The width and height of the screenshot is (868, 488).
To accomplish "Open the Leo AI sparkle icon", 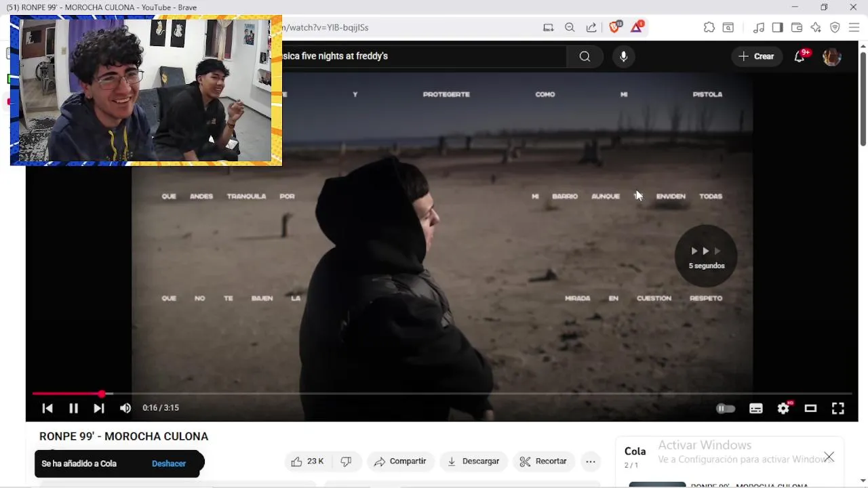I will click(816, 28).
